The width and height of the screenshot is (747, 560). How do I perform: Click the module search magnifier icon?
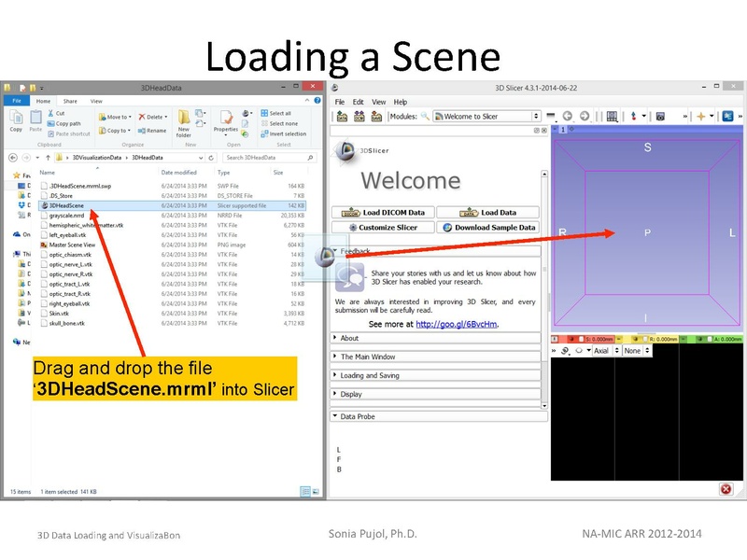[x=425, y=116]
